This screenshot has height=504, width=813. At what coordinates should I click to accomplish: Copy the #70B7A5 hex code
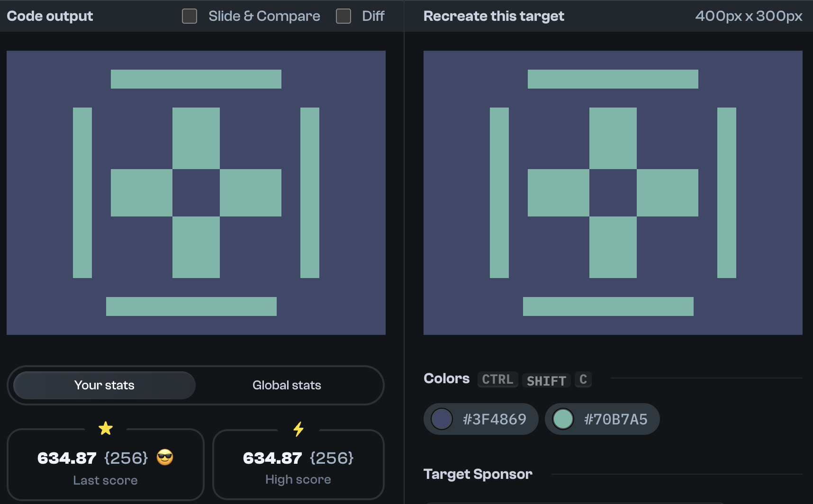[x=616, y=419]
